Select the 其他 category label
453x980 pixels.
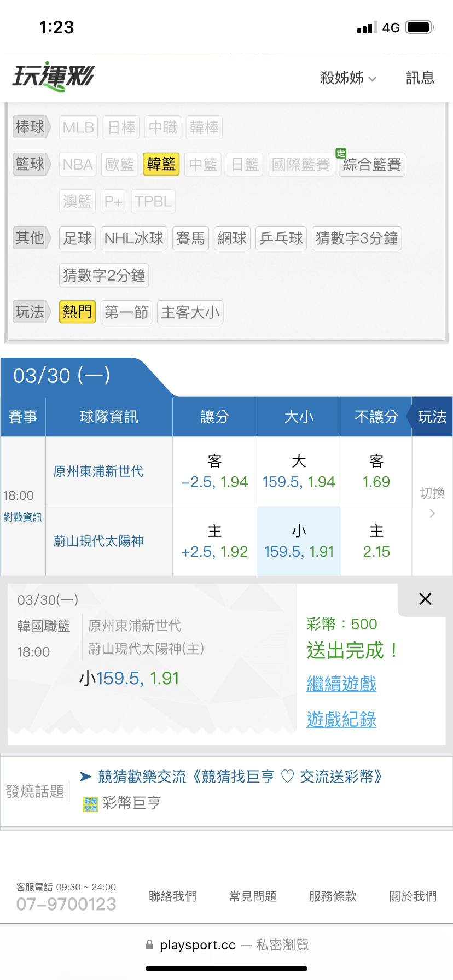(x=31, y=238)
